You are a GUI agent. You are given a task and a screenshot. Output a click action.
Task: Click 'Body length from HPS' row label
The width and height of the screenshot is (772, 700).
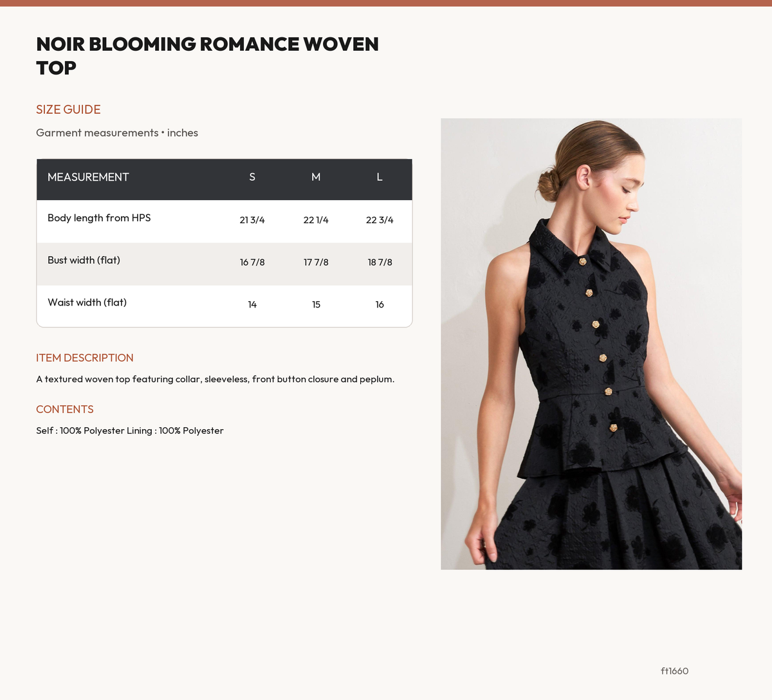99,218
